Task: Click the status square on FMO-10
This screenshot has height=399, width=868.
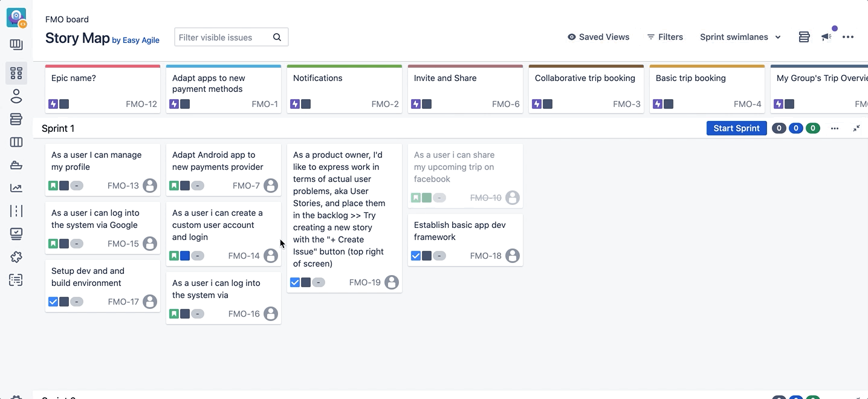Action: (x=427, y=198)
